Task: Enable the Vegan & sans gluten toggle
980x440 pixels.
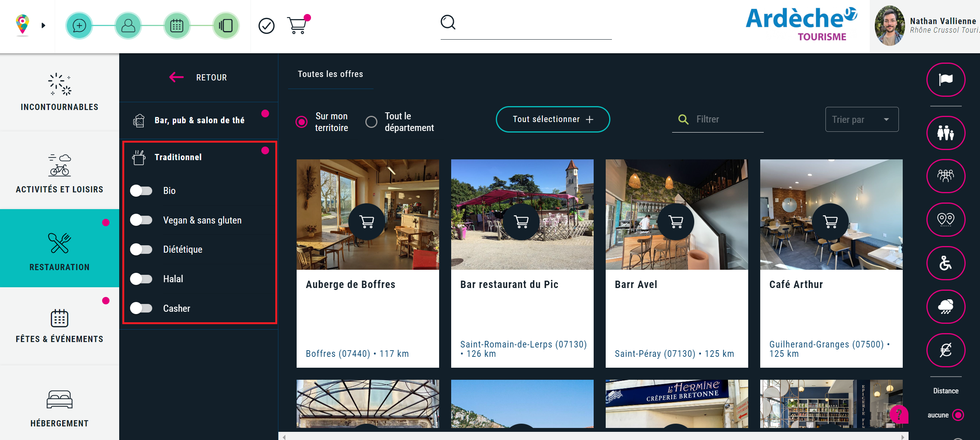Action: point(141,220)
